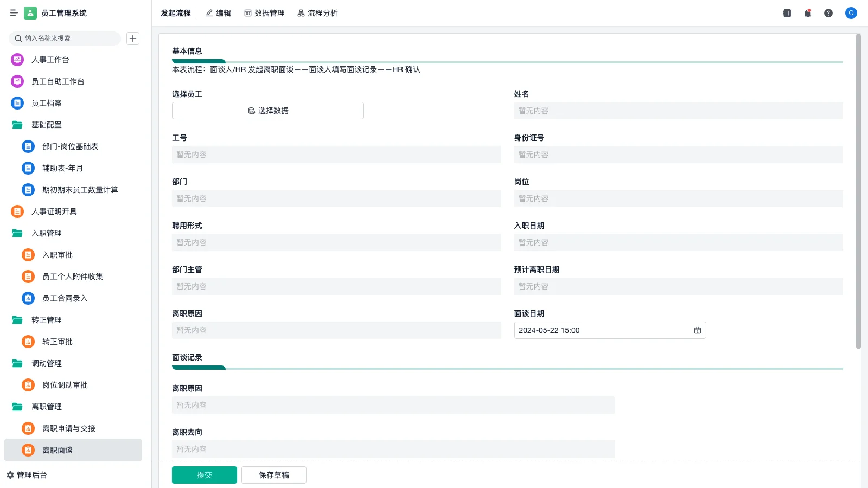Open the 面谈日期 calendar picker icon
The width and height of the screenshot is (868, 488).
pyautogui.click(x=697, y=330)
